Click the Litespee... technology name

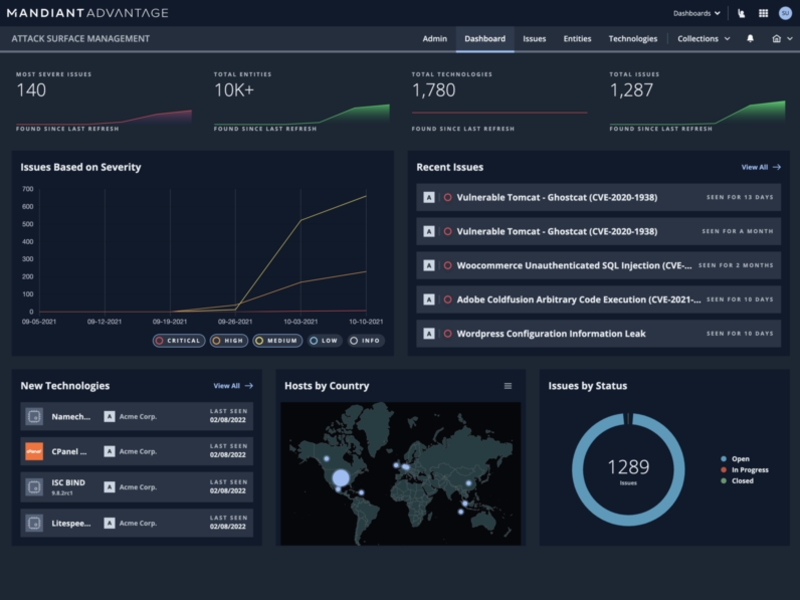[x=71, y=523]
